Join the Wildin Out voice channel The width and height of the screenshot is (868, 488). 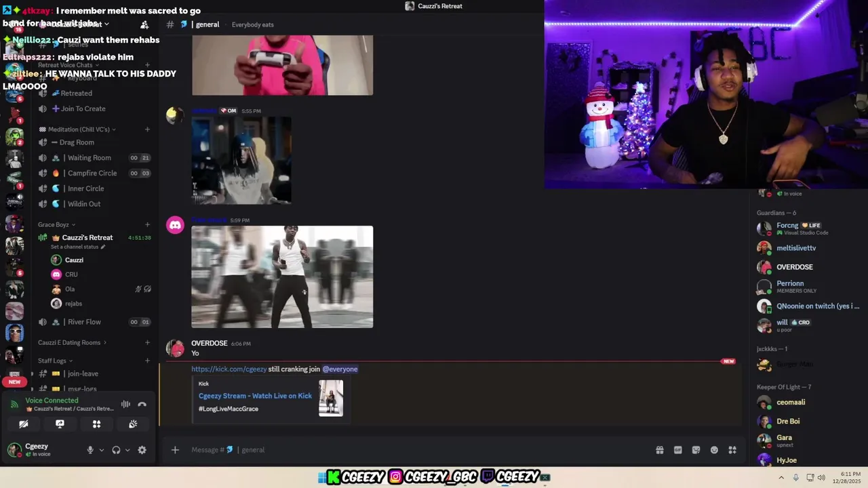coord(84,204)
